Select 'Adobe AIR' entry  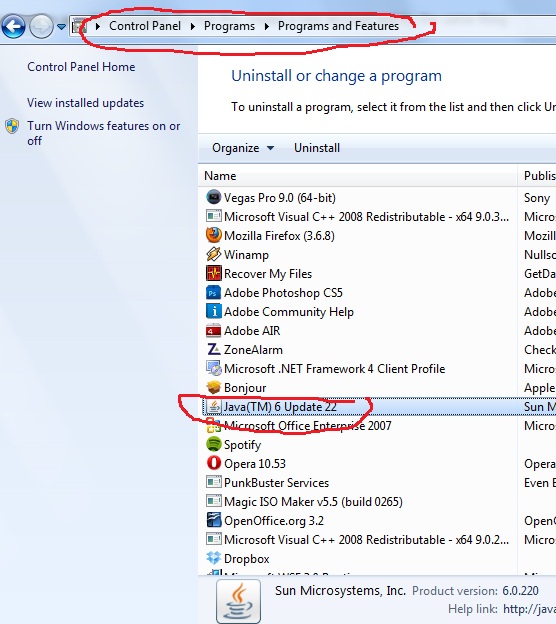pos(252,331)
